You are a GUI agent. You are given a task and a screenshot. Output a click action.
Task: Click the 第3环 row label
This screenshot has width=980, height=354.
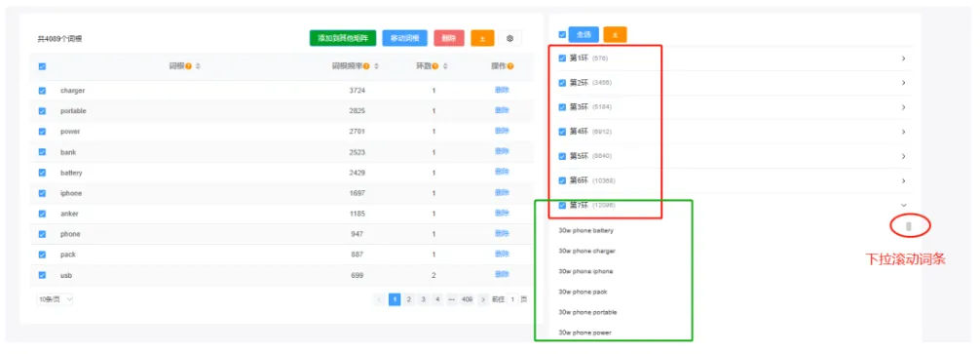point(578,107)
